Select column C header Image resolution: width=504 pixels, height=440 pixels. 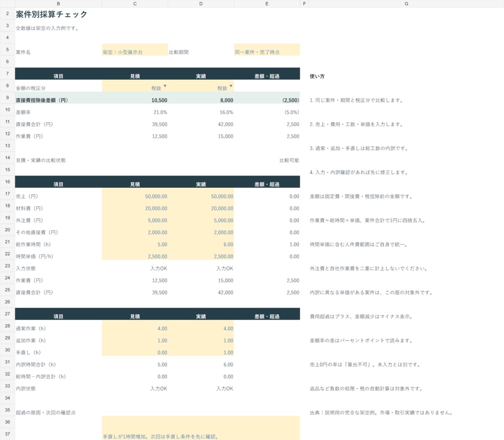[135, 4]
